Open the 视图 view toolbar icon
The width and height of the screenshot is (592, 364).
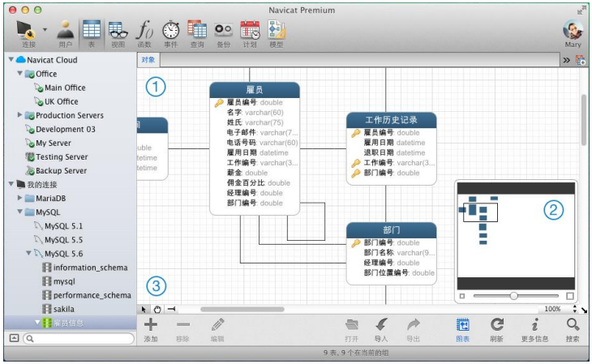click(x=118, y=30)
